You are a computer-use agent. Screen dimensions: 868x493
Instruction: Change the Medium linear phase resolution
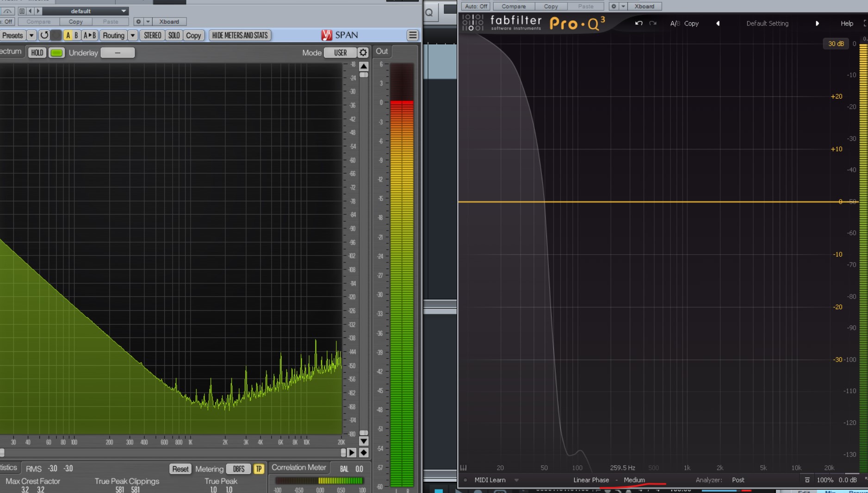(634, 480)
